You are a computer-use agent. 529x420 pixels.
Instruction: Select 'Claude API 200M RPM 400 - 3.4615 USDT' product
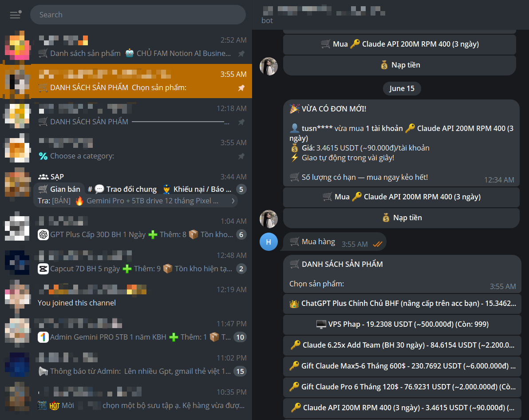point(402,408)
